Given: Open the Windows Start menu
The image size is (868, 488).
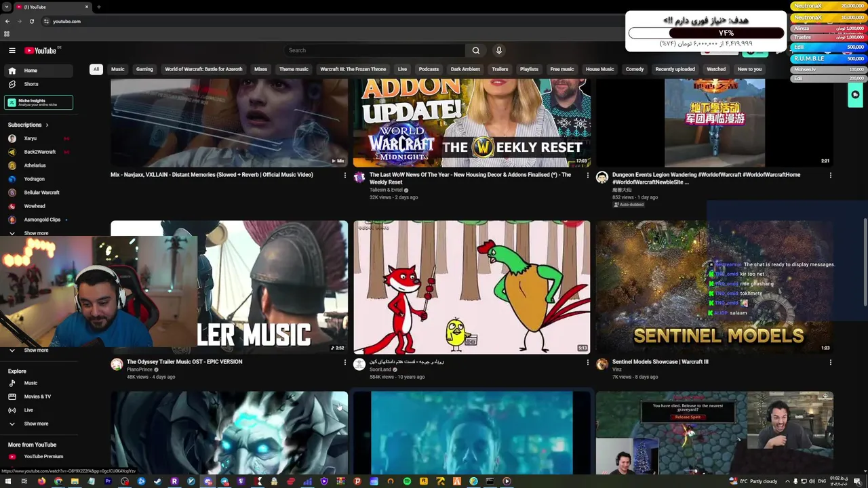Looking at the screenshot, I should point(7,481).
